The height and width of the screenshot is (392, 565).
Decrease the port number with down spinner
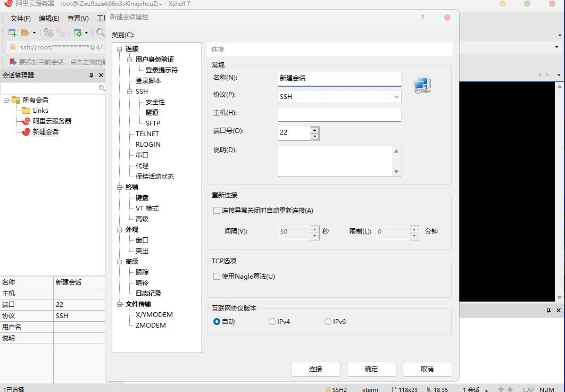coord(314,136)
